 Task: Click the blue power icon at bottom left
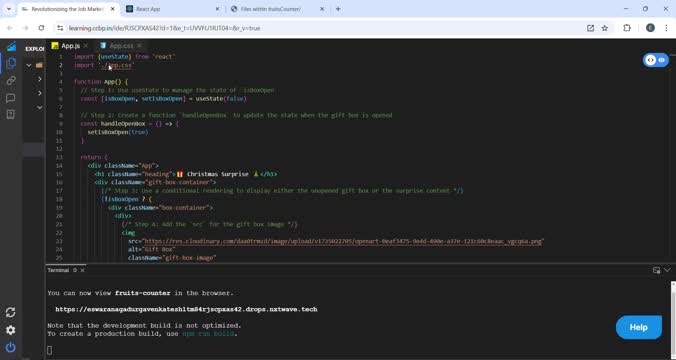pyautogui.click(x=11, y=347)
